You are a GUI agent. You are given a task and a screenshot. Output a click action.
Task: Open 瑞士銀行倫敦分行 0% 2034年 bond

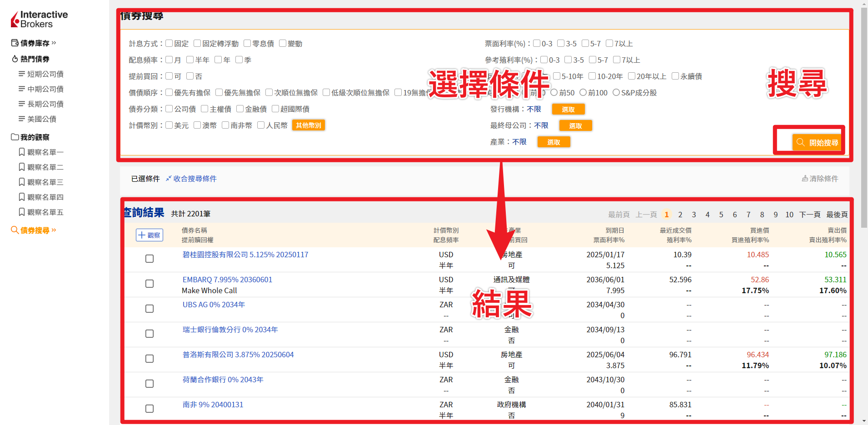(x=230, y=330)
